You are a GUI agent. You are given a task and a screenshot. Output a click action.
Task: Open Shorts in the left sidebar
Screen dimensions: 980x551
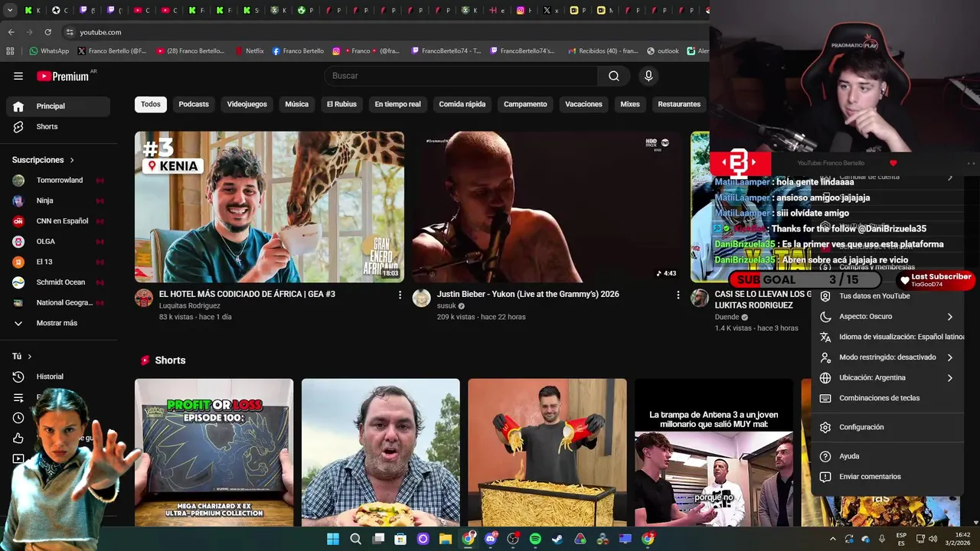[58, 126]
